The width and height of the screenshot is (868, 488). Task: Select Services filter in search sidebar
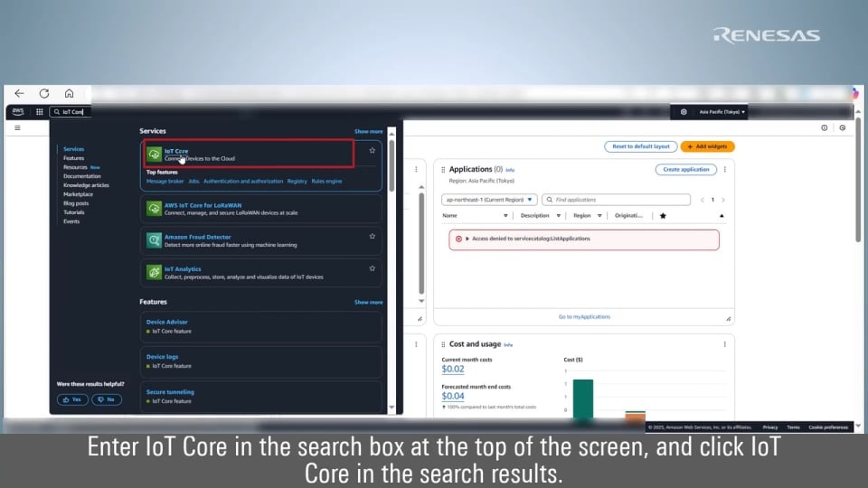[x=73, y=149]
